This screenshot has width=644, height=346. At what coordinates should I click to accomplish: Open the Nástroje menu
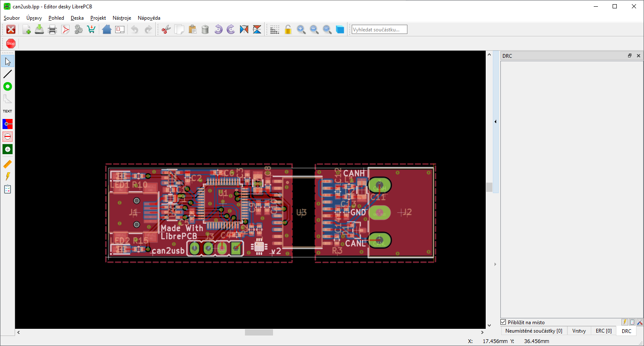(x=122, y=18)
